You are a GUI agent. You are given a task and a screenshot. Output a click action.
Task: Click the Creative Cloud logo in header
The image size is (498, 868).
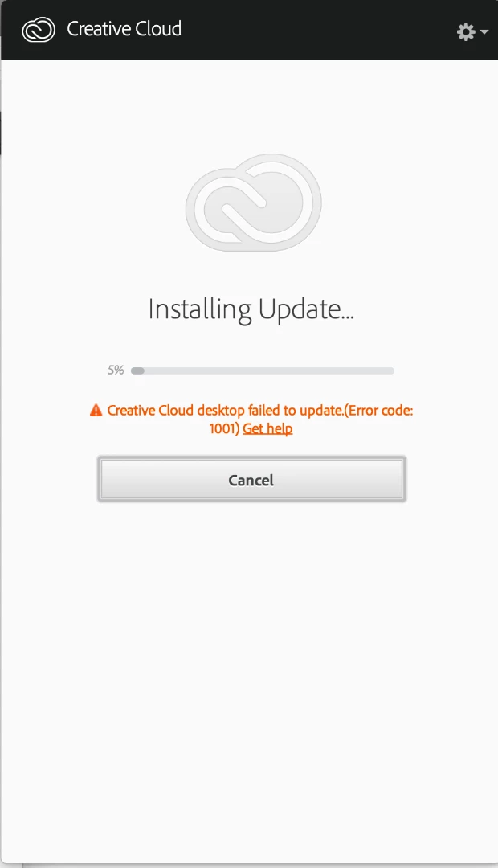click(x=39, y=30)
